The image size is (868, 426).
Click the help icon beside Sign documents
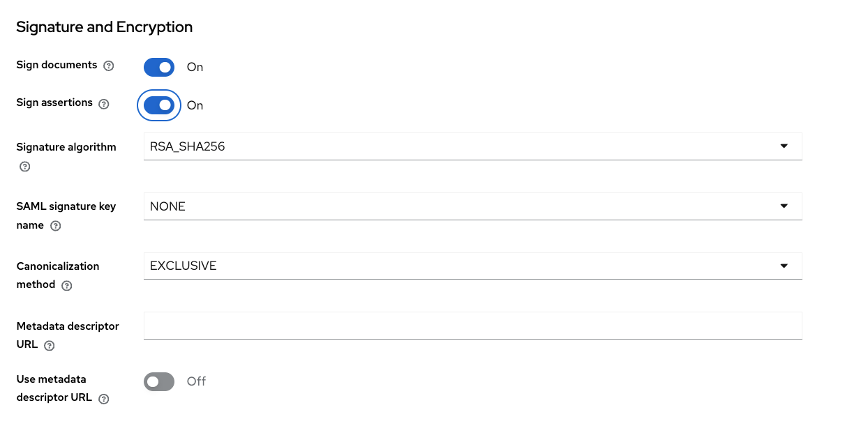point(108,66)
